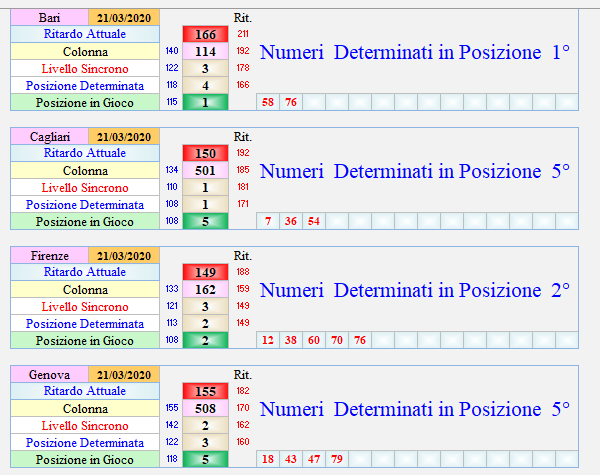This screenshot has width=600, height=475.
Task: Click Colonna label in Genova panel
Action: point(85,409)
